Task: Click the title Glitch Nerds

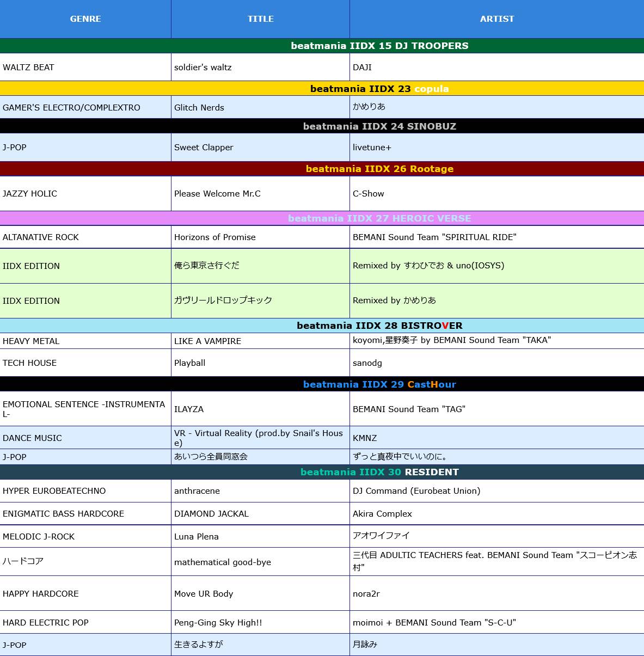Action: point(199,108)
